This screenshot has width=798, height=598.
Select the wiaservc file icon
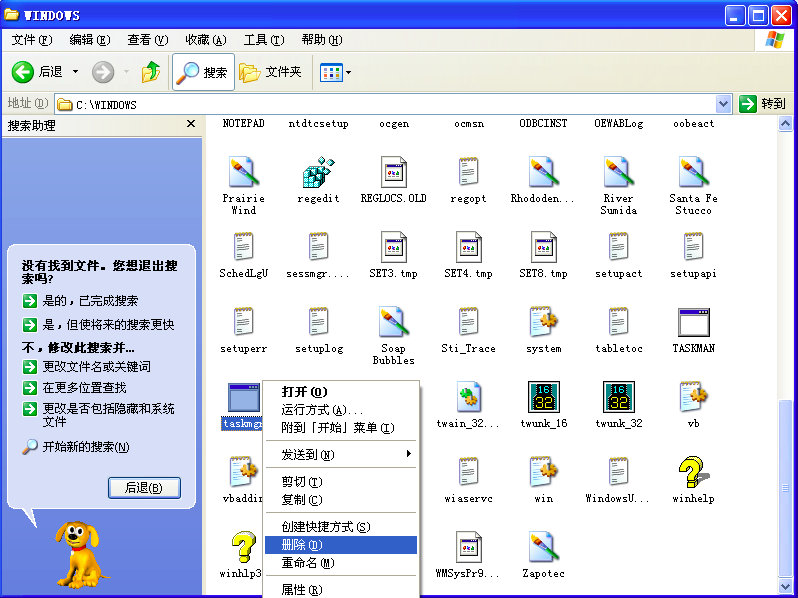[468, 471]
